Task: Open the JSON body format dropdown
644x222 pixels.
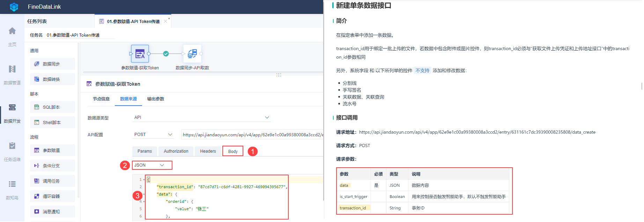Action: (152, 165)
